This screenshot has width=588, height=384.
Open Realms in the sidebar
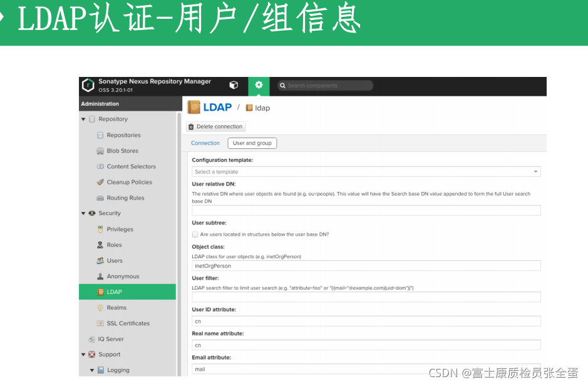116,308
